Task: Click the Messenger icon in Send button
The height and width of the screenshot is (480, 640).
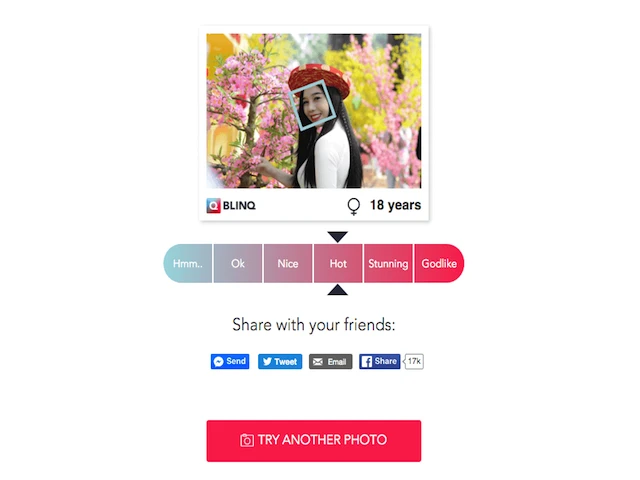Action: point(219,362)
